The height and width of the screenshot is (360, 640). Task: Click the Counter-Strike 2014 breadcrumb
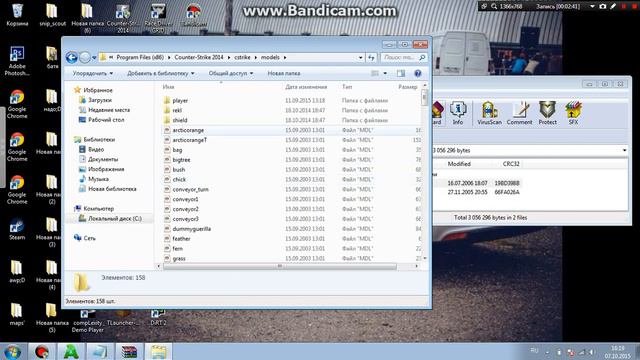click(199, 58)
